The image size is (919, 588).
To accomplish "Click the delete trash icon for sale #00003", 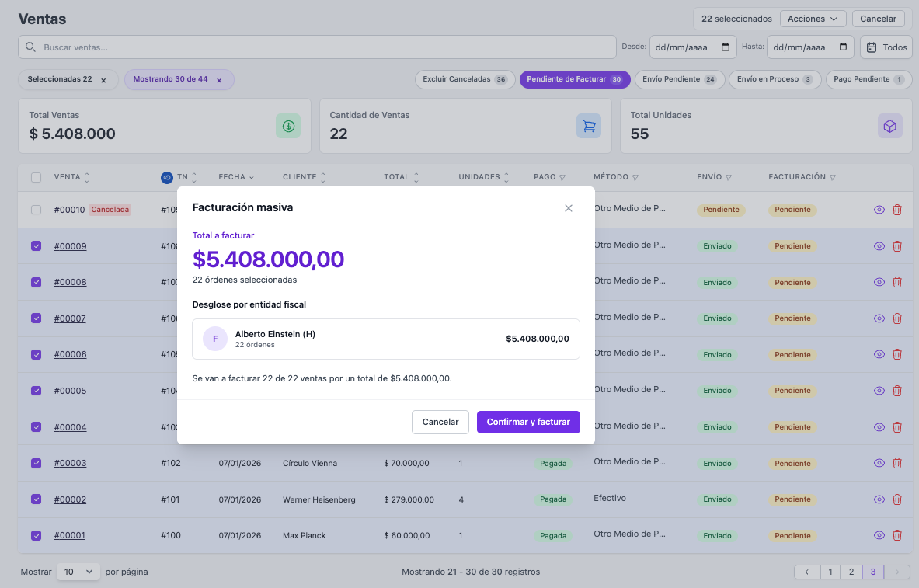I will coord(897,463).
